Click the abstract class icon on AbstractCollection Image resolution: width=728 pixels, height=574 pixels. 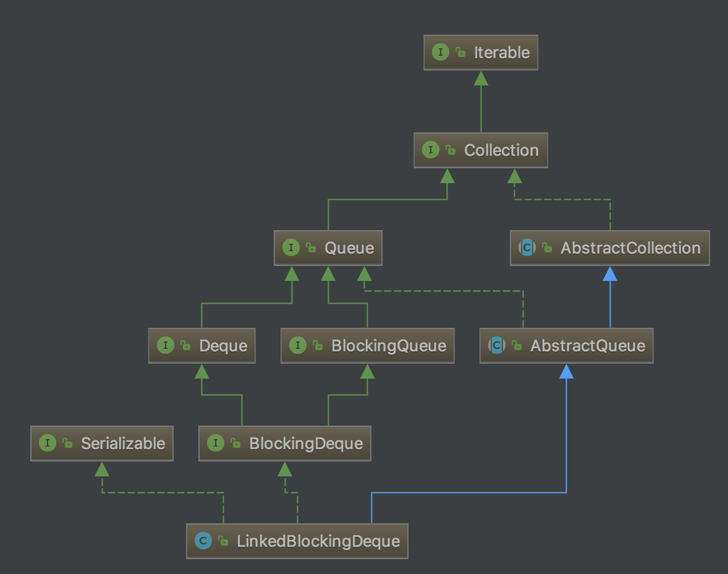tap(527, 248)
